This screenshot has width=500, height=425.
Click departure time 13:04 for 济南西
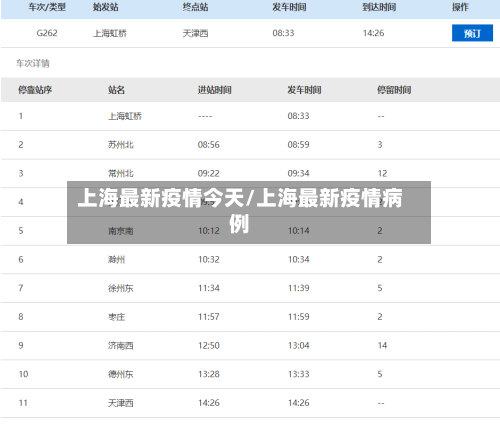pos(298,345)
